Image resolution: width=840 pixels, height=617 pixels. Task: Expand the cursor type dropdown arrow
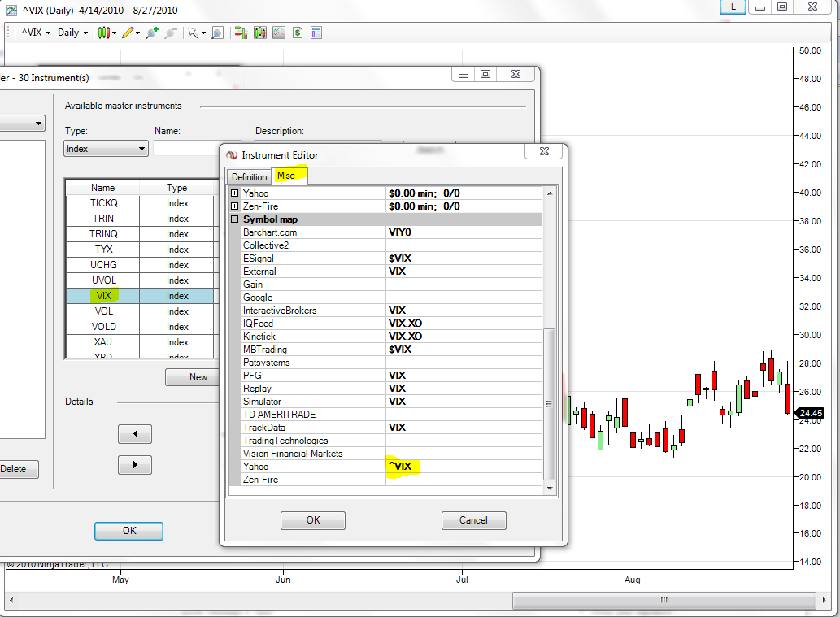(203, 33)
